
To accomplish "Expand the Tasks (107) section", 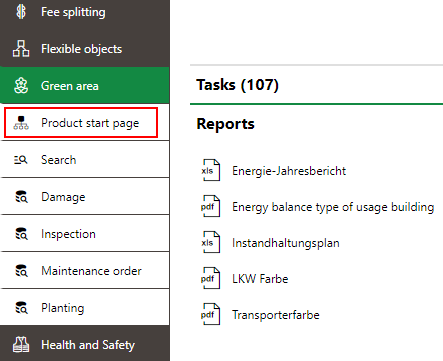I will (x=237, y=85).
